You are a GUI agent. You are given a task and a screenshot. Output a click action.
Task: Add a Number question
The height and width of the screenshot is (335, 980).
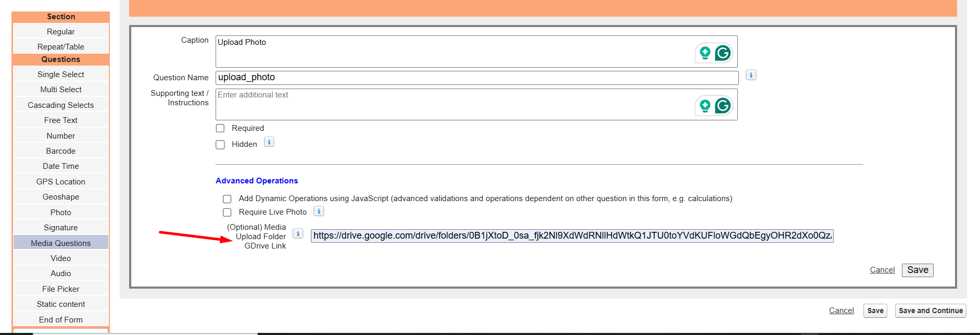(x=61, y=135)
